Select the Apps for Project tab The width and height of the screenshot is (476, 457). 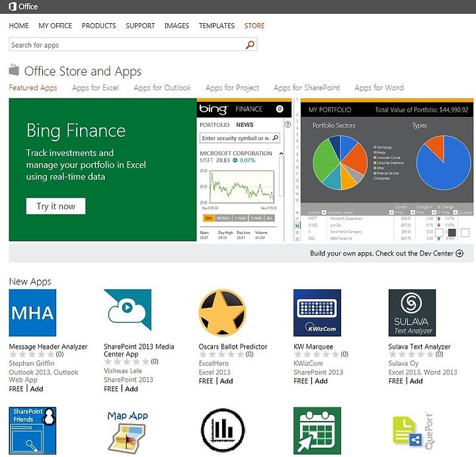coord(232,88)
